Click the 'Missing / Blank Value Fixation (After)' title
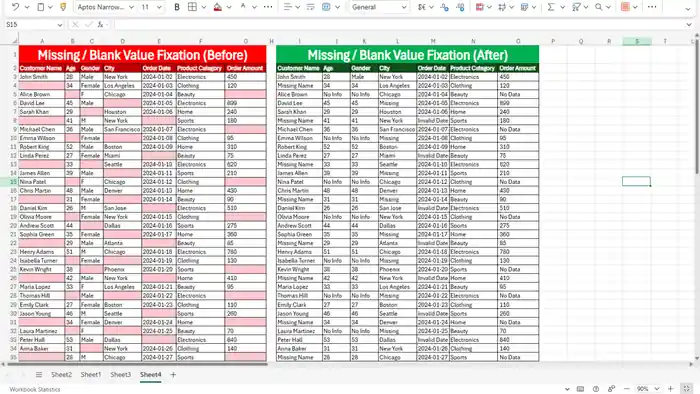 [x=408, y=55]
